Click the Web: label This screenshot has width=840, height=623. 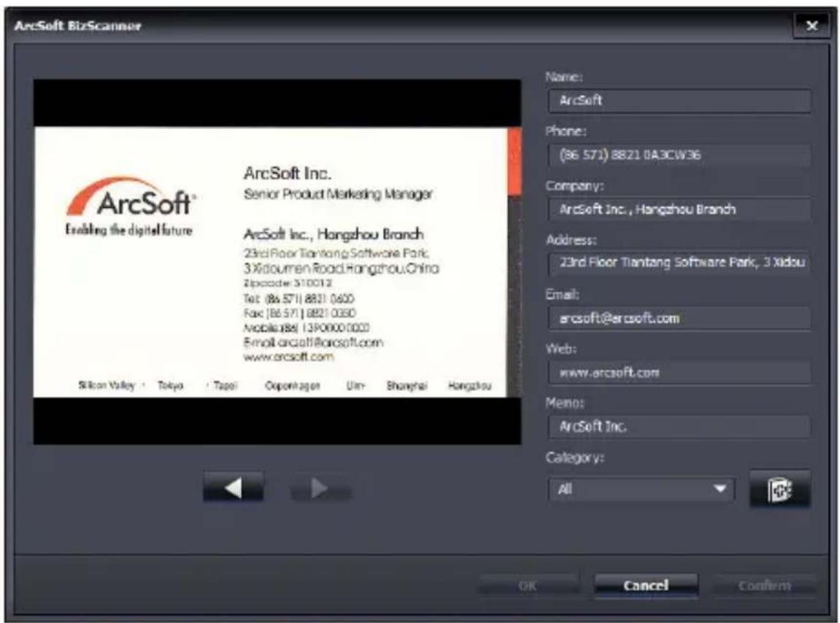pyautogui.click(x=561, y=349)
